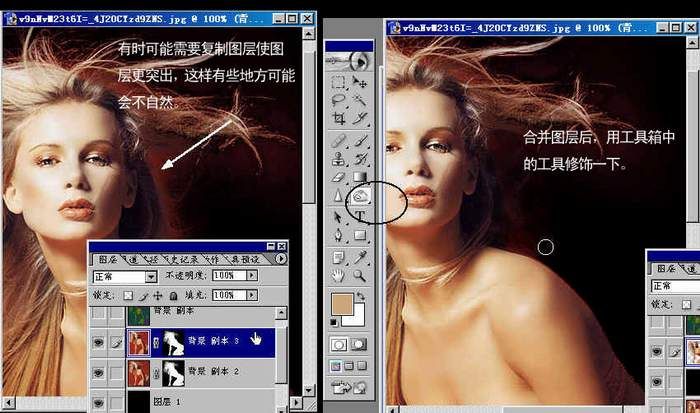Open 正常 blend mode dropdown, left panel
Viewport: 700px width, 413px height.
click(x=125, y=277)
